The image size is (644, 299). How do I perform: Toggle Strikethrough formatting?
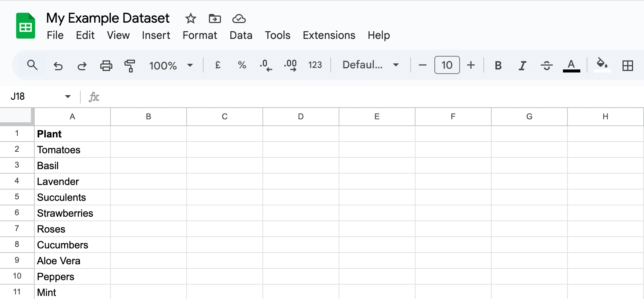tap(546, 66)
